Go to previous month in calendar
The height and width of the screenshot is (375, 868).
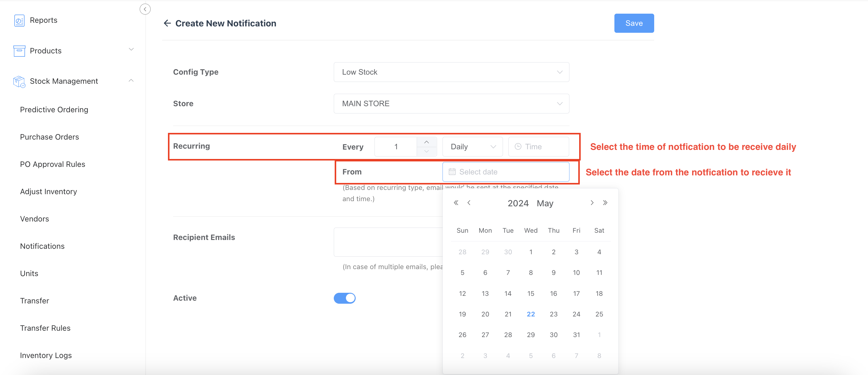tap(469, 203)
